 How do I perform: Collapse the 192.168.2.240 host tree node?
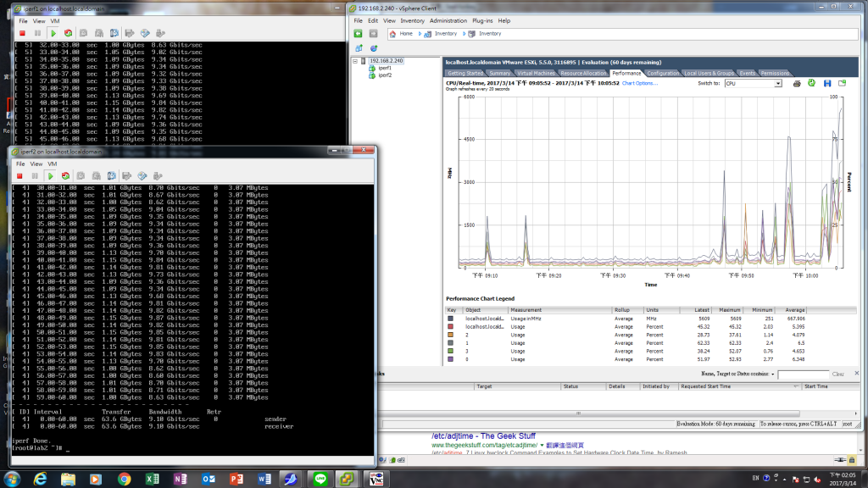(355, 61)
